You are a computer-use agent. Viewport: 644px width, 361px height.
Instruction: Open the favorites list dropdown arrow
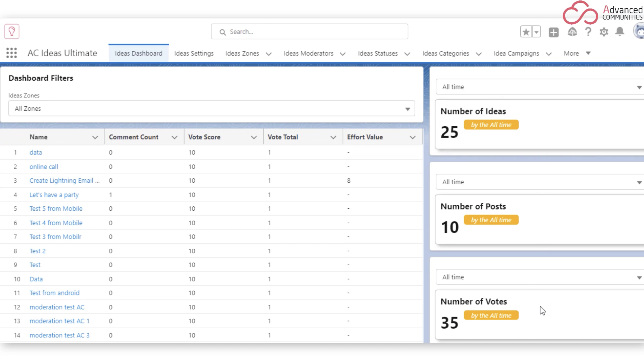(x=537, y=32)
